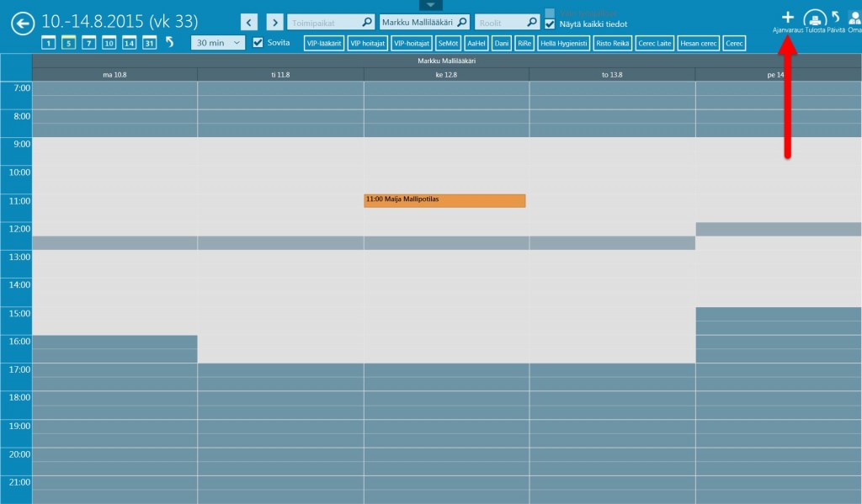Go to next week with right chevron

pyautogui.click(x=275, y=22)
